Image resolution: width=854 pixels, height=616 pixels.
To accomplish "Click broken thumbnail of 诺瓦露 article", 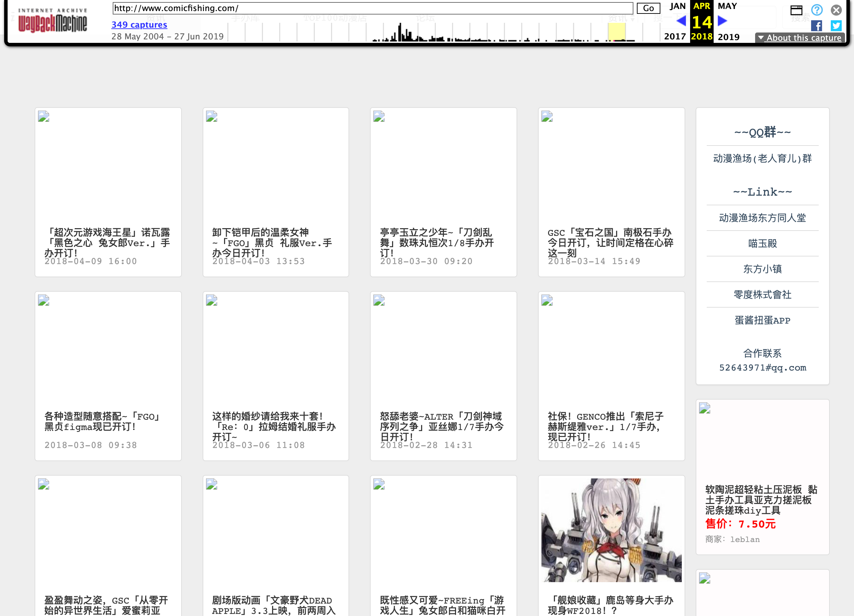I will pos(44,116).
